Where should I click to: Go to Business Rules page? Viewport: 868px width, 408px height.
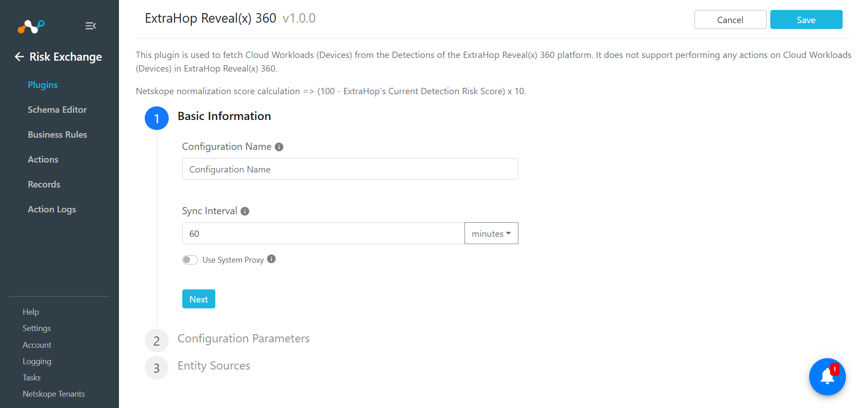(x=57, y=134)
